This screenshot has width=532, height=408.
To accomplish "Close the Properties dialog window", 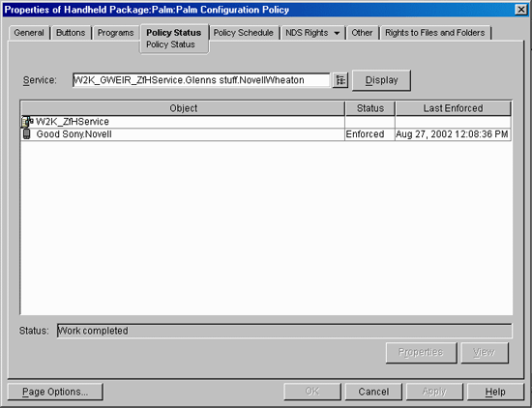I will point(520,10).
